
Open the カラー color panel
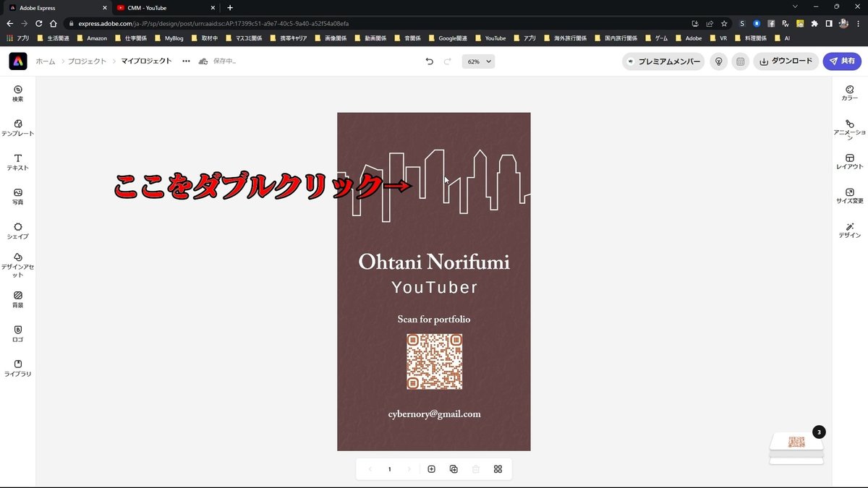coord(850,93)
